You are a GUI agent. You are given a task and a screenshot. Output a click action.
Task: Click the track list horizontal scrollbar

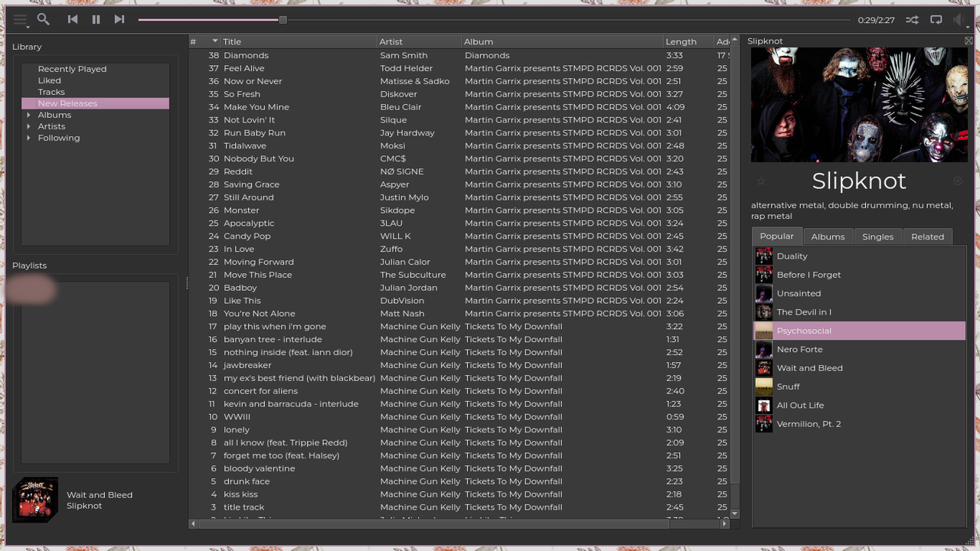click(433, 523)
